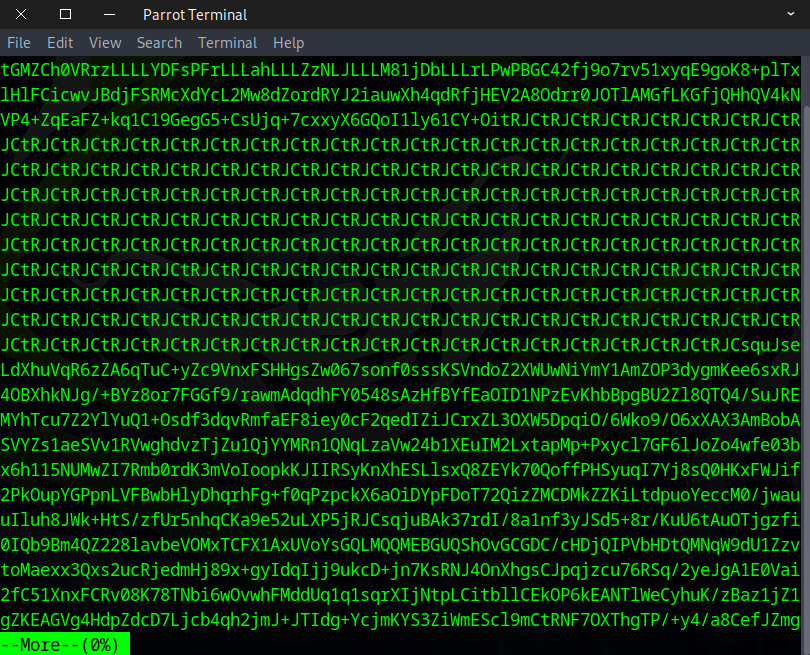Image resolution: width=810 pixels, height=655 pixels.
Task: Open the View menu
Action: 105,43
